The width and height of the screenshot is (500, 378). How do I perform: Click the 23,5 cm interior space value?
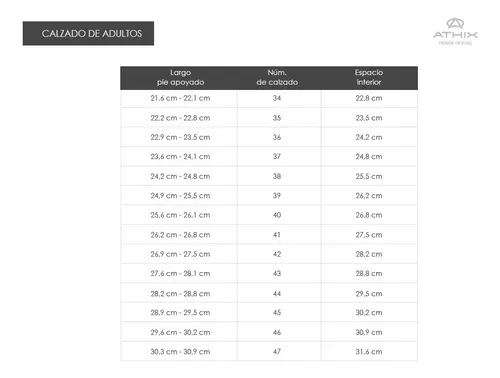(x=369, y=118)
